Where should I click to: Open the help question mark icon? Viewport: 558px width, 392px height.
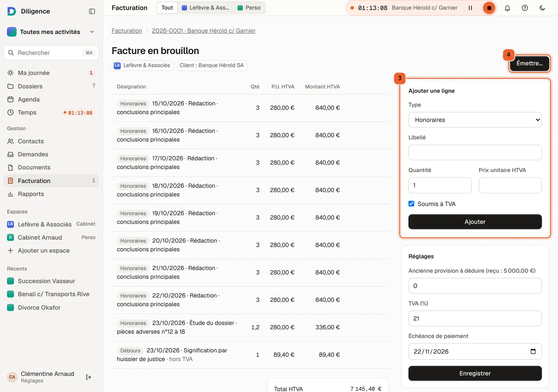(x=525, y=8)
